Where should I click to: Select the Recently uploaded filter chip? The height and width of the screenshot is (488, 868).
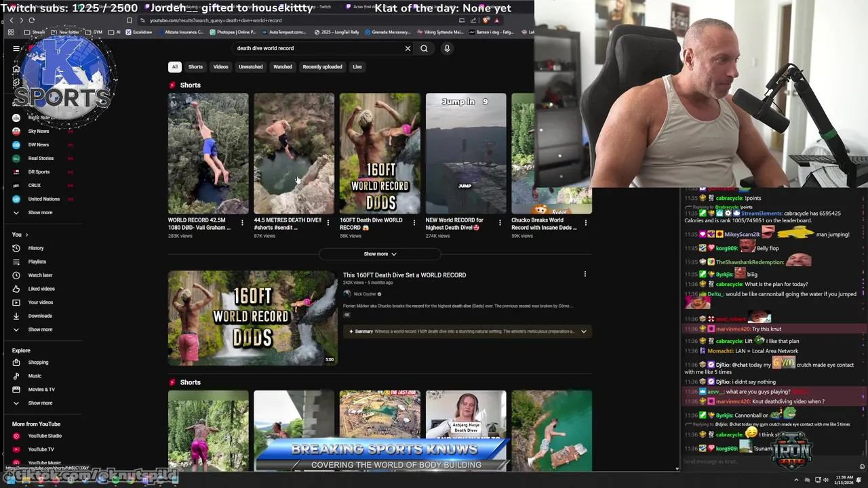[x=322, y=66]
